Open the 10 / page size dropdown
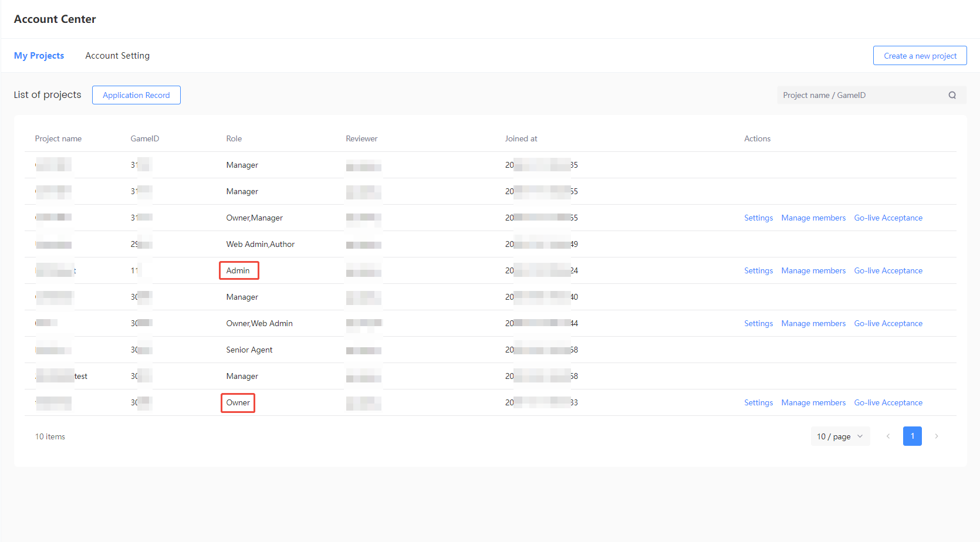 tap(840, 436)
